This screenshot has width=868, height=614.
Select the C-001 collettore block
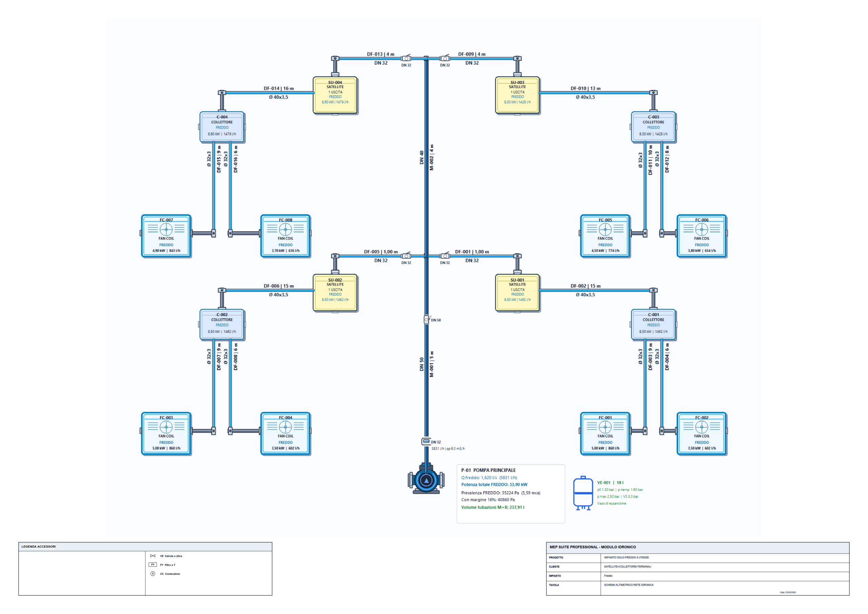tap(654, 325)
